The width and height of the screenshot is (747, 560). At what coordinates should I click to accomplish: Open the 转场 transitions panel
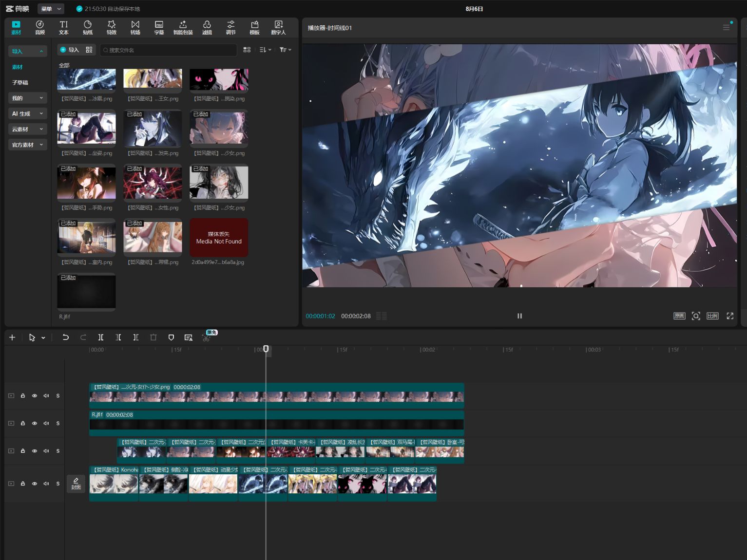click(135, 27)
